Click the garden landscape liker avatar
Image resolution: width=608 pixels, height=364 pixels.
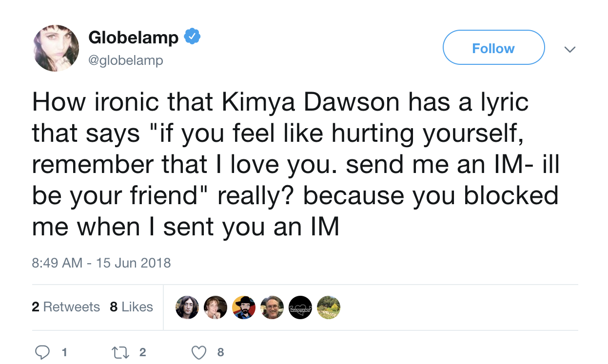328,307
